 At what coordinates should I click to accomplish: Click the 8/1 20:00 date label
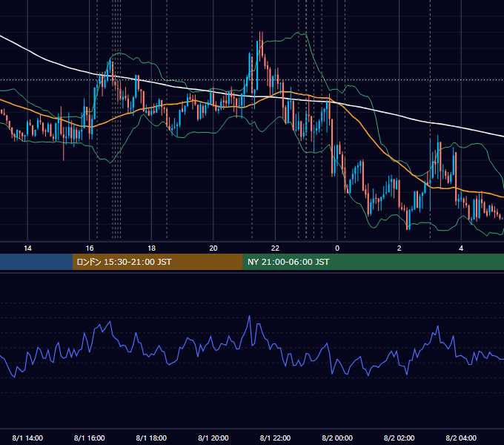pos(213,438)
